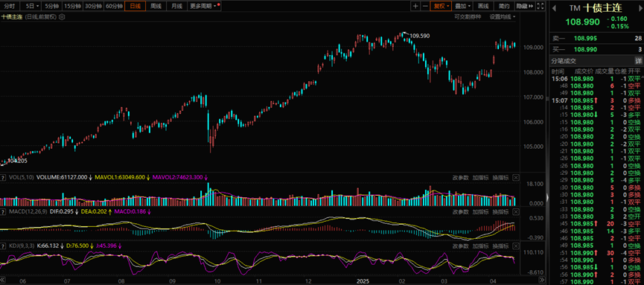Close the MACD indicator panel
This screenshot has height=285, width=644.
tap(516, 211)
